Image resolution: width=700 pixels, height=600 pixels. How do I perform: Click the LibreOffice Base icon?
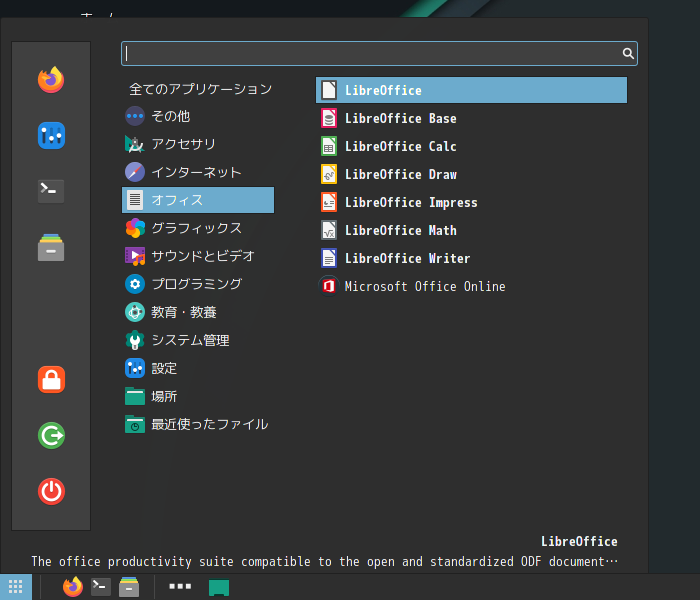[x=329, y=118]
